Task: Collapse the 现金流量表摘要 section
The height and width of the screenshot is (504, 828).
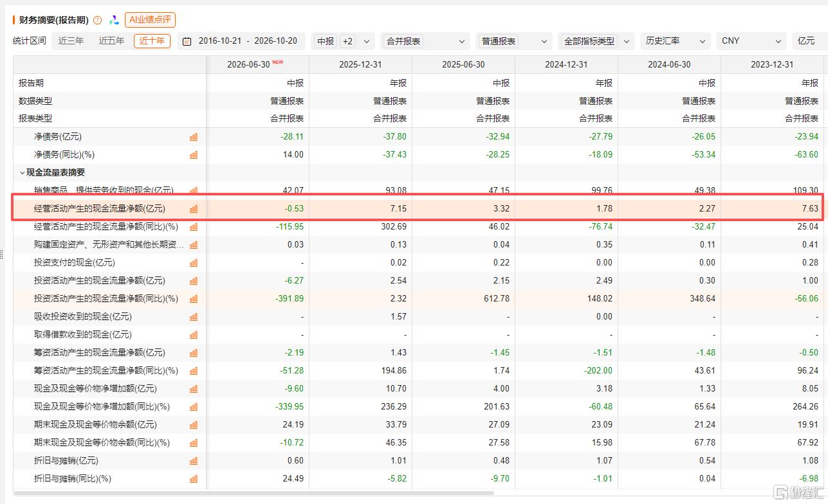Action: click(23, 173)
